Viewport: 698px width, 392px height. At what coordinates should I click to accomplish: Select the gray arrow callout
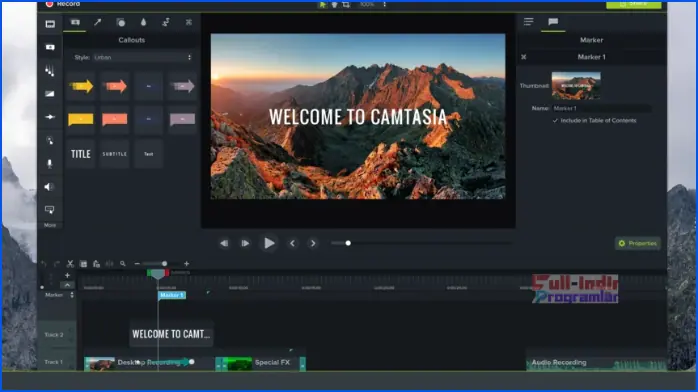pos(183,86)
